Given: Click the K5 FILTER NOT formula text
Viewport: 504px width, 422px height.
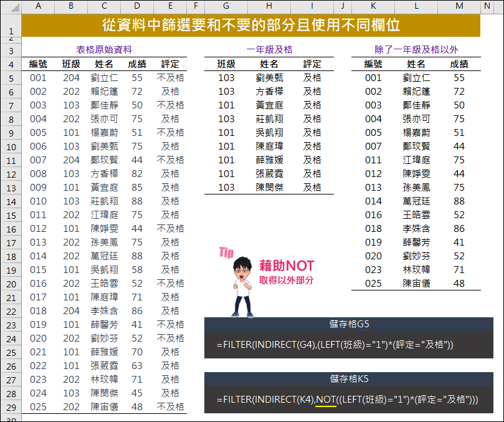Looking at the screenshot, I should [x=347, y=400].
